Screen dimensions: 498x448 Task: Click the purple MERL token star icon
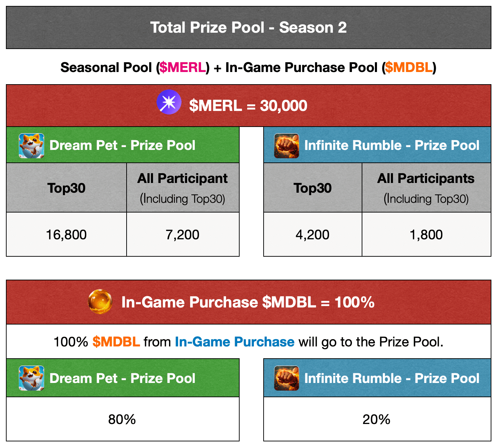coord(169,102)
